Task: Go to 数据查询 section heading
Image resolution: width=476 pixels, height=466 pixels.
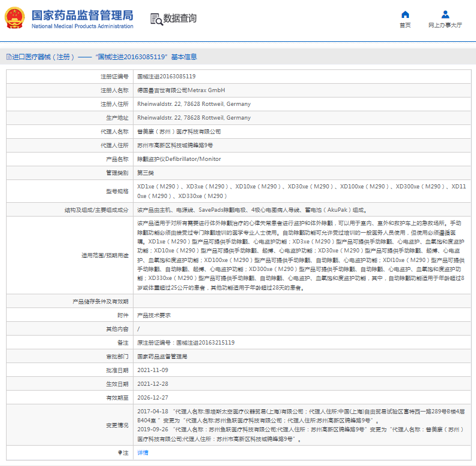Action: coord(180,19)
